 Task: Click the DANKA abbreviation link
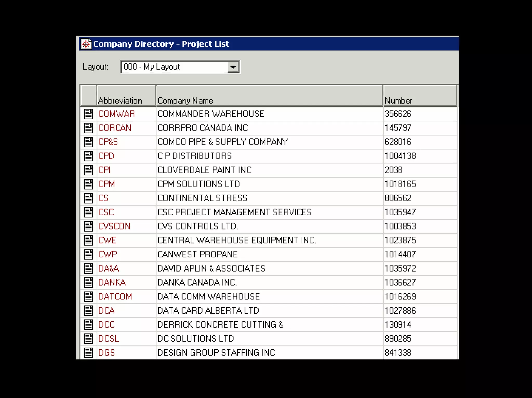112,282
